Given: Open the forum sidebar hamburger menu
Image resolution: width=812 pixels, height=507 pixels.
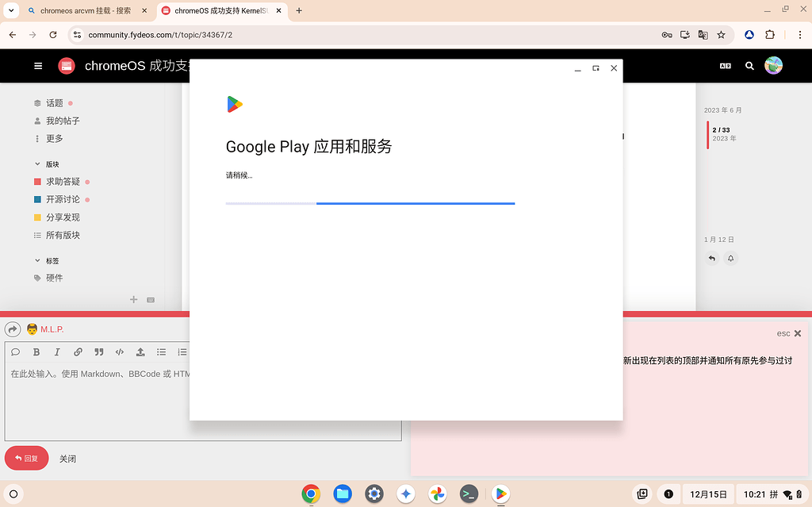Looking at the screenshot, I should point(38,66).
